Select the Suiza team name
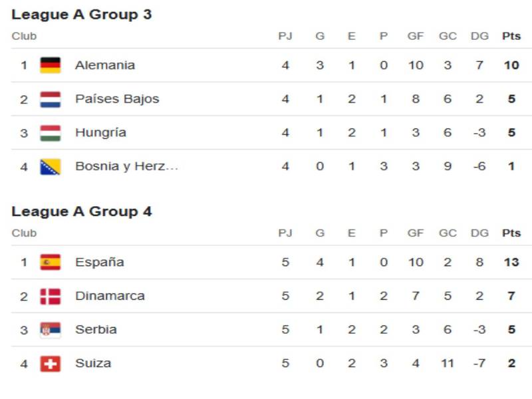Viewport: 532px width, 399px height. click(x=93, y=364)
